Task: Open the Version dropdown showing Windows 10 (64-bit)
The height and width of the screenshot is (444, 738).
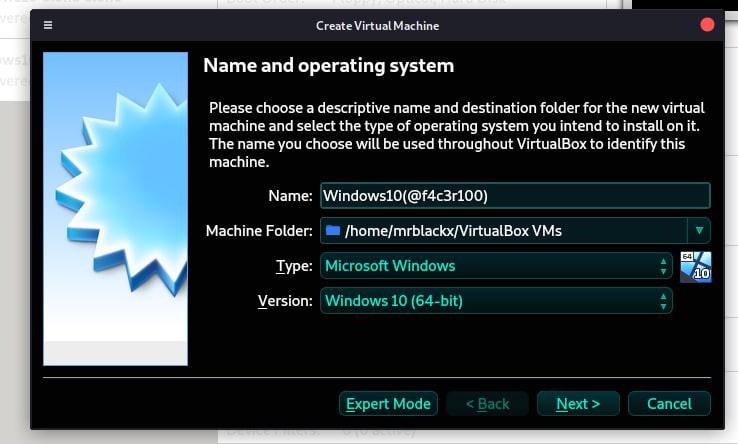Action: (496, 300)
